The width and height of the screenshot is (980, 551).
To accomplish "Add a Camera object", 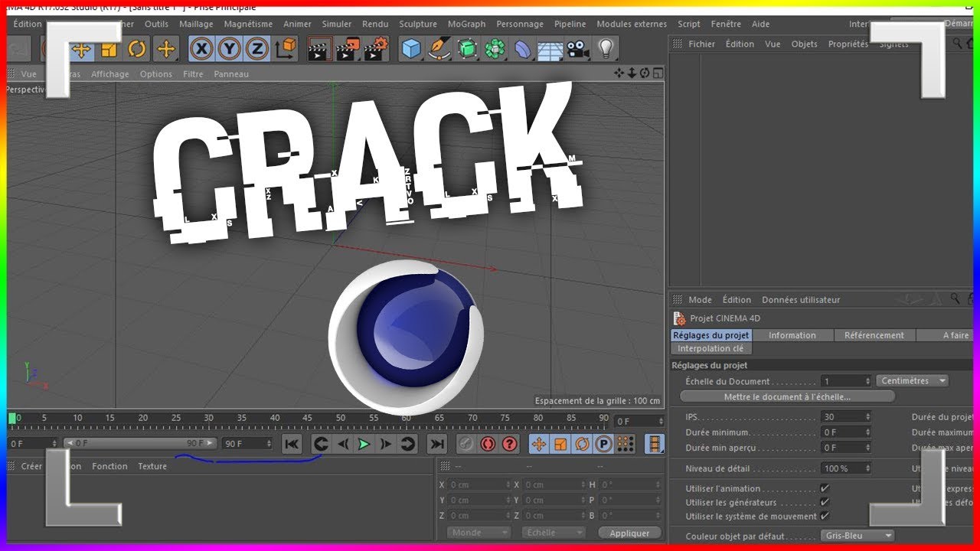I will [x=579, y=50].
